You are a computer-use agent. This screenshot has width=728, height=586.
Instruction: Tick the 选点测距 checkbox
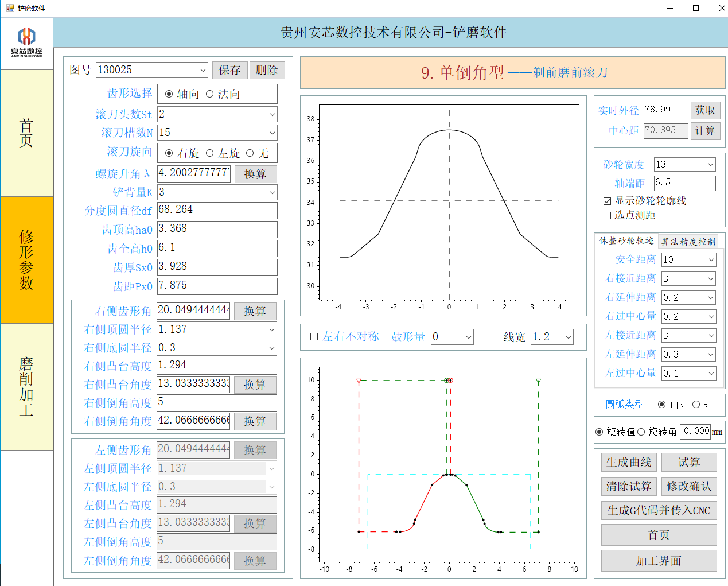(x=607, y=215)
